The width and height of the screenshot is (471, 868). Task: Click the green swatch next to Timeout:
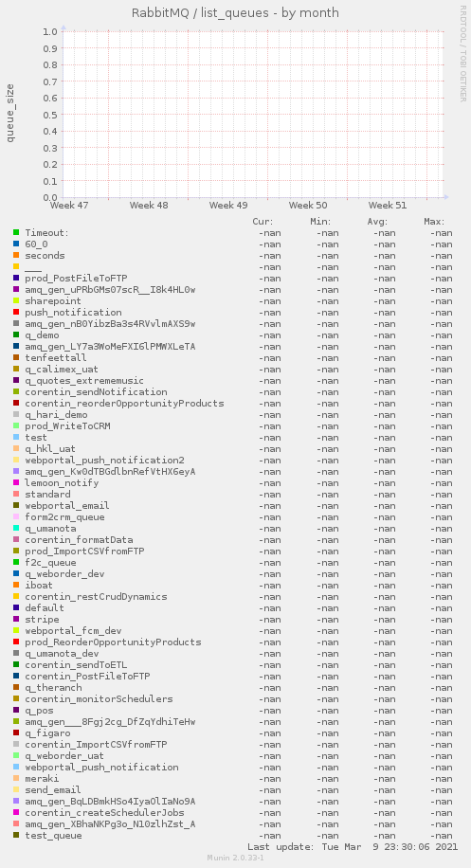click(16, 232)
